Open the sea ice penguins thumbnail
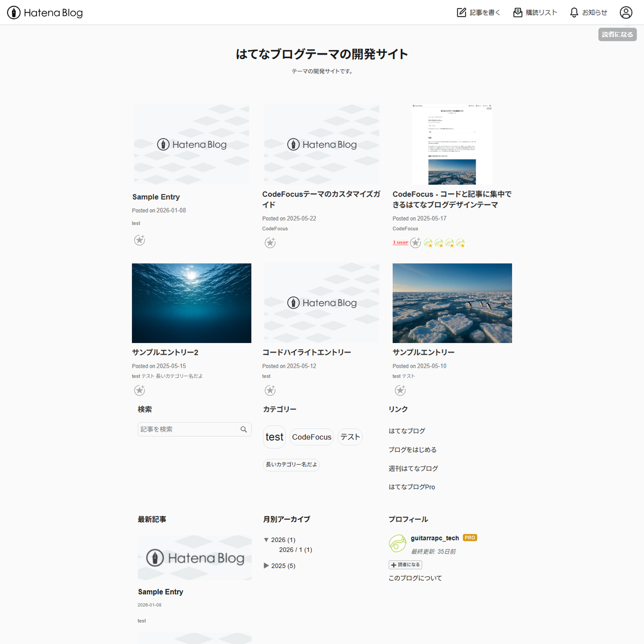 pos(452,303)
